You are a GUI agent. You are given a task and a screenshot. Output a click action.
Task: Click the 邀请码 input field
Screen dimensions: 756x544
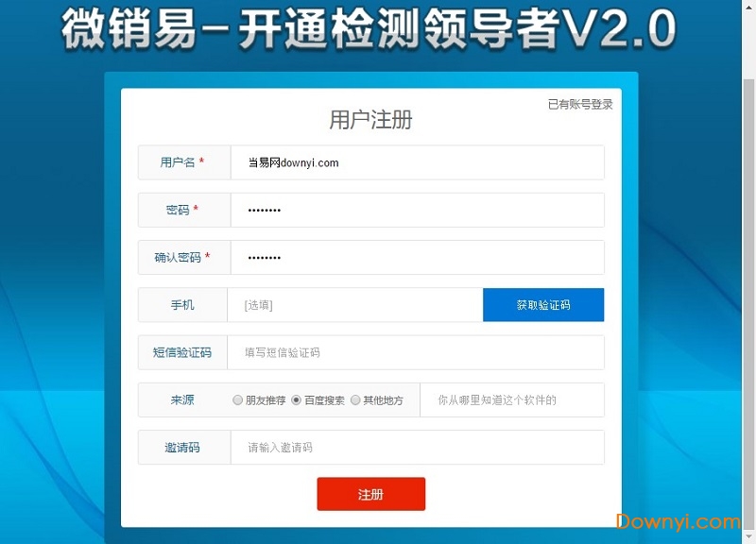tap(417, 448)
